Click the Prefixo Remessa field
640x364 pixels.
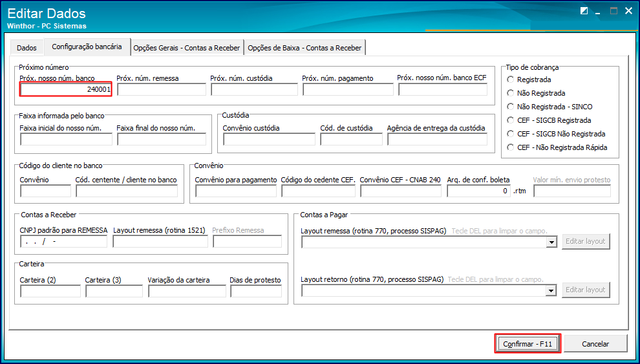[248, 242]
